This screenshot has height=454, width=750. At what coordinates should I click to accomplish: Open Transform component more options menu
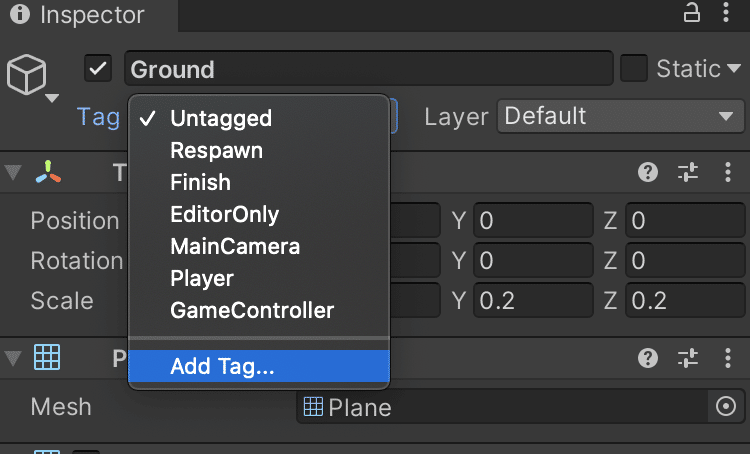pyautogui.click(x=727, y=172)
